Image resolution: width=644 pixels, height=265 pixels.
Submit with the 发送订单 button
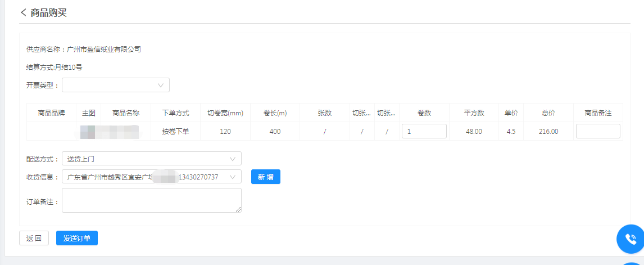(x=77, y=238)
